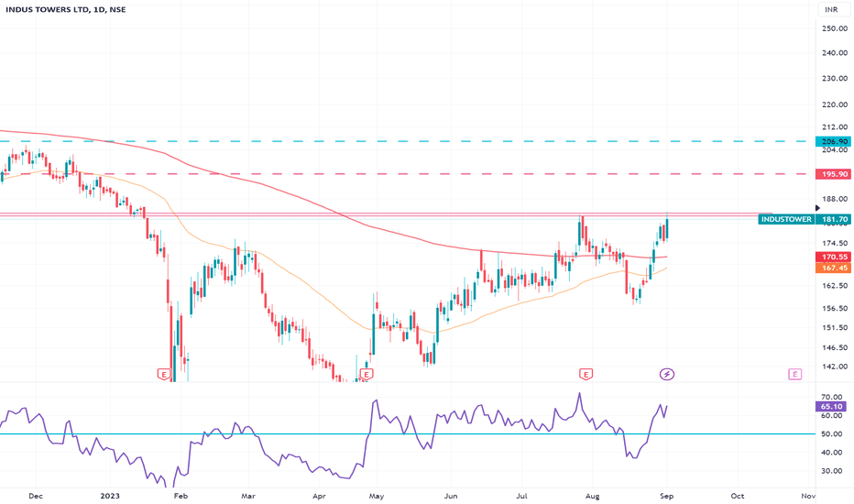Select the INDUSTOWER symbol price label
Image resolution: width=854 pixels, height=504 pixels.
[x=786, y=219]
